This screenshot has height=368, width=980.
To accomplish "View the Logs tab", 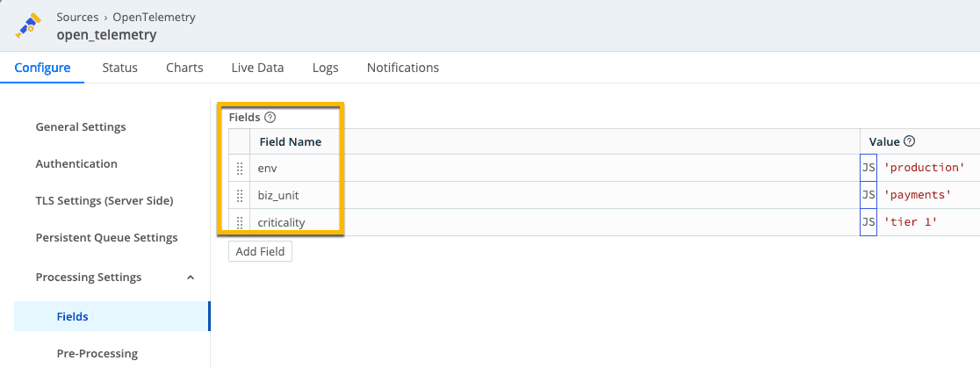I will click(x=325, y=68).
